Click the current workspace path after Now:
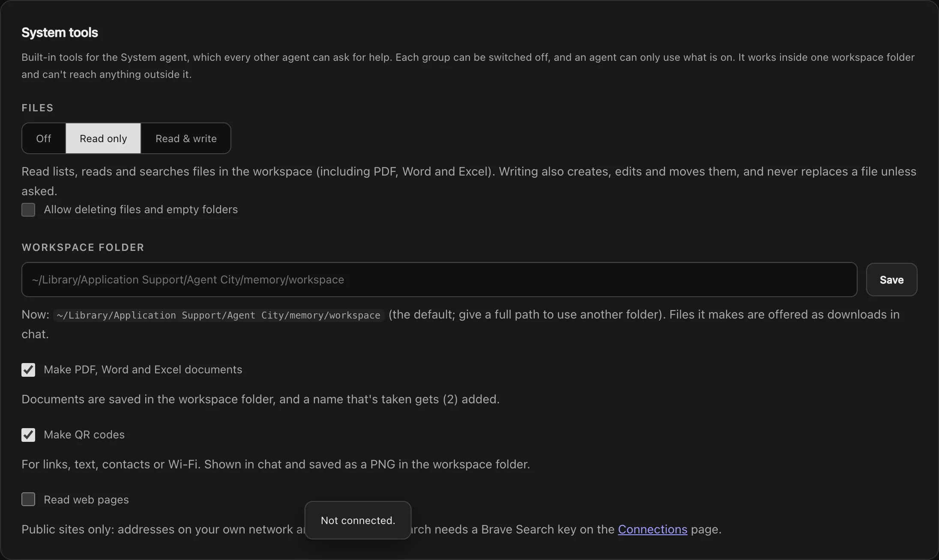The width and height of the screenshot is (939, 560). (x=218, y=315)
